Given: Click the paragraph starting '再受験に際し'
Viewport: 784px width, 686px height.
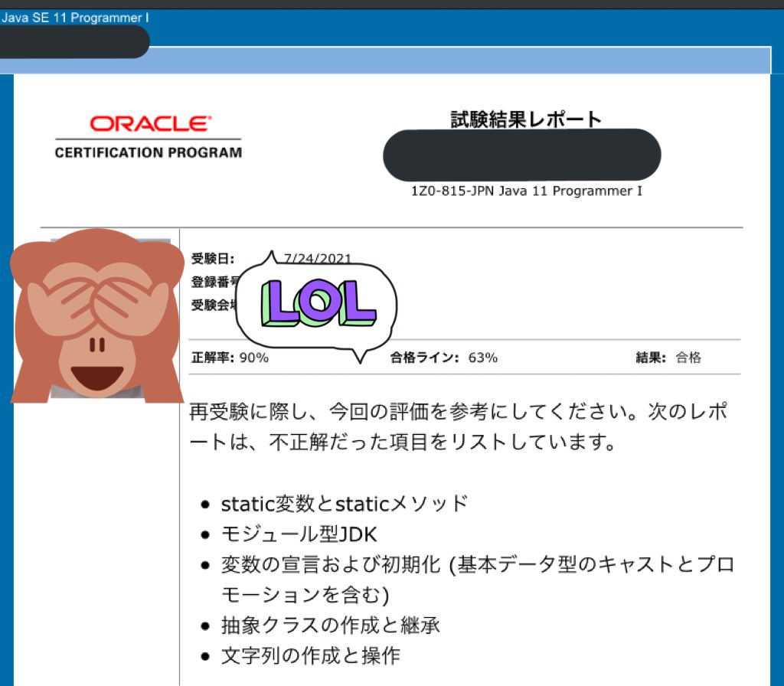Looking at the screenshot, I should tap(459, 426).
